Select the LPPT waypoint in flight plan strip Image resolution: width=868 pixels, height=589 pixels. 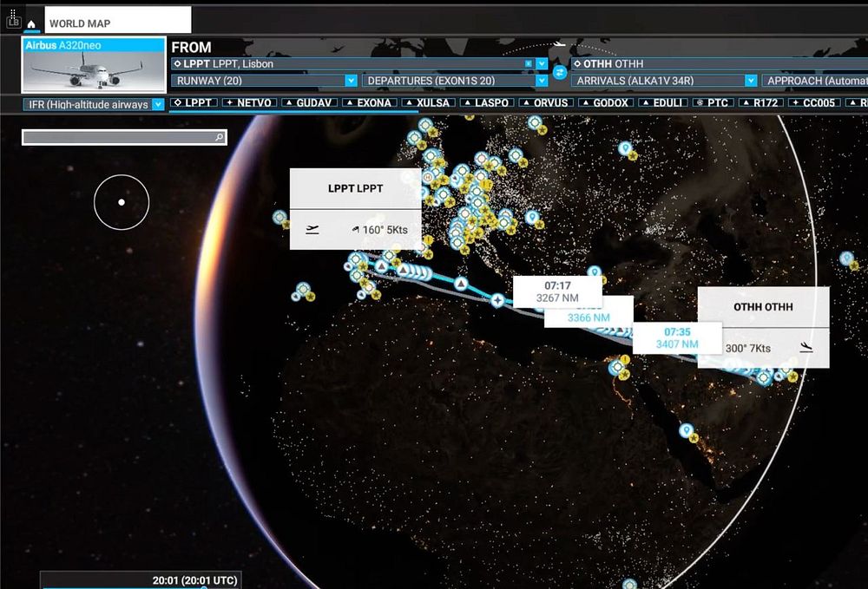(194, 102)
